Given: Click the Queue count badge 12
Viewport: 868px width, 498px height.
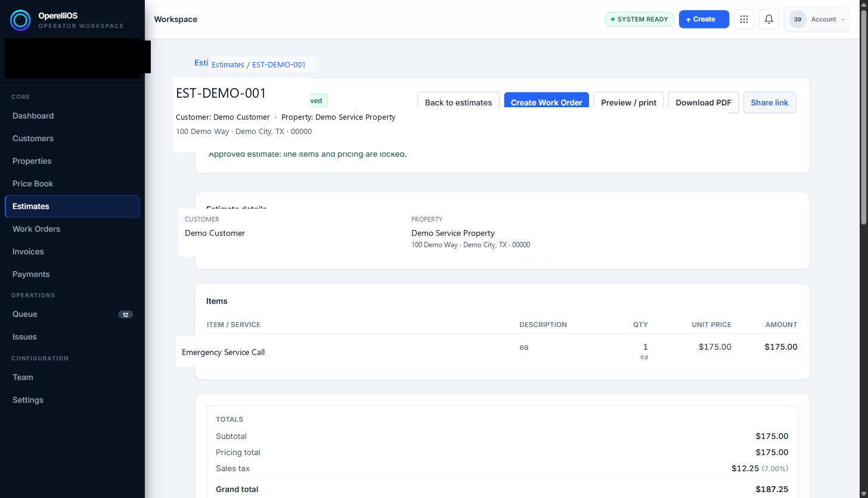Looking at the screenshot, I should coord(125,315).
